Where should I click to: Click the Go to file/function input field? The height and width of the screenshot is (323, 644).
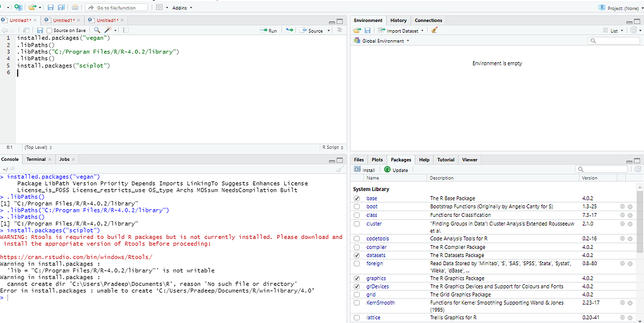pos(116,8)
